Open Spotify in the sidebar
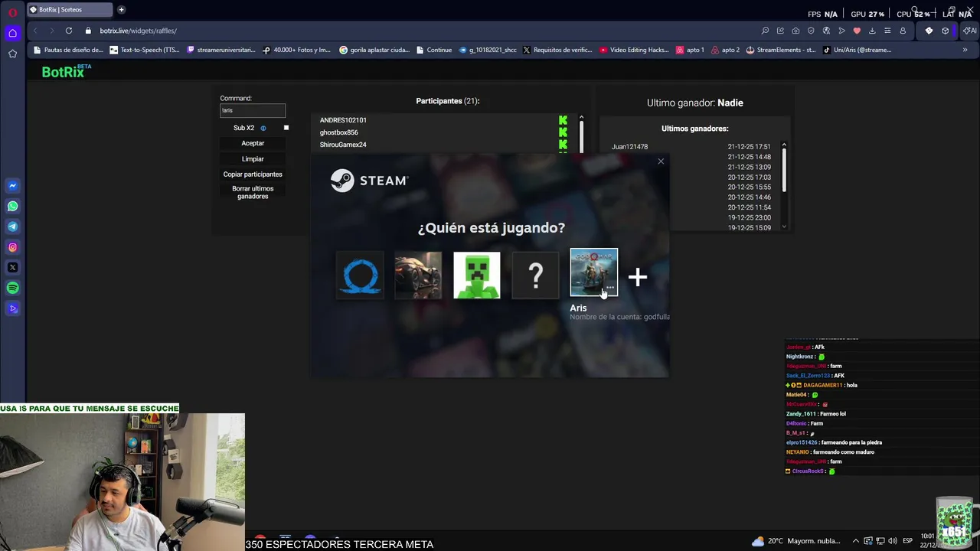Image resolution: width=980 pixels, height=551 pixels. click(x=12, y=289)
